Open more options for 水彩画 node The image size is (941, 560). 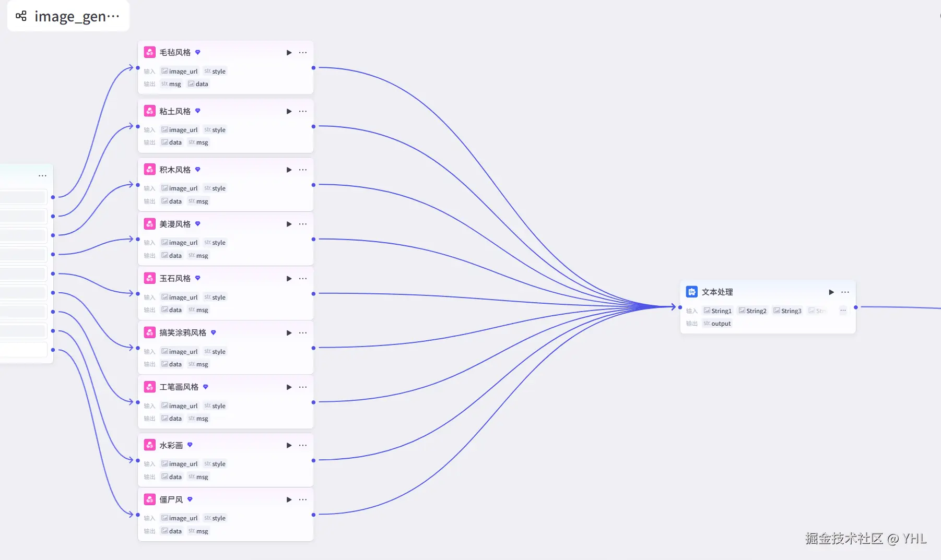point(303,445)
